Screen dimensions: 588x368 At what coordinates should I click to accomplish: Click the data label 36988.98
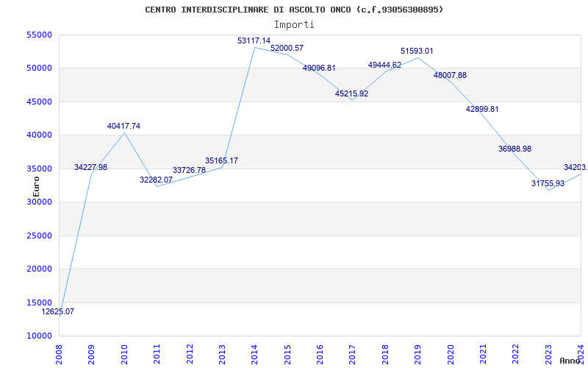pyautogui.click(x=515, y=149)
